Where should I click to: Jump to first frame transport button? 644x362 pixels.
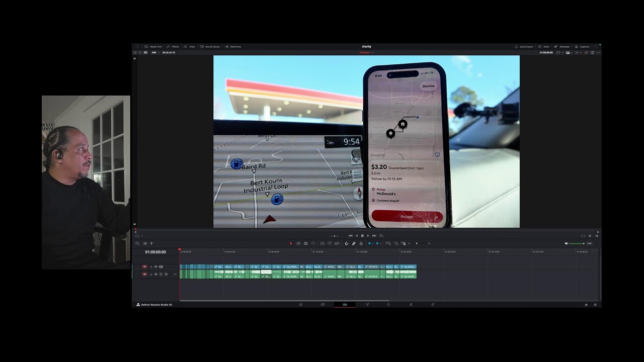click(x=351, y=236)
